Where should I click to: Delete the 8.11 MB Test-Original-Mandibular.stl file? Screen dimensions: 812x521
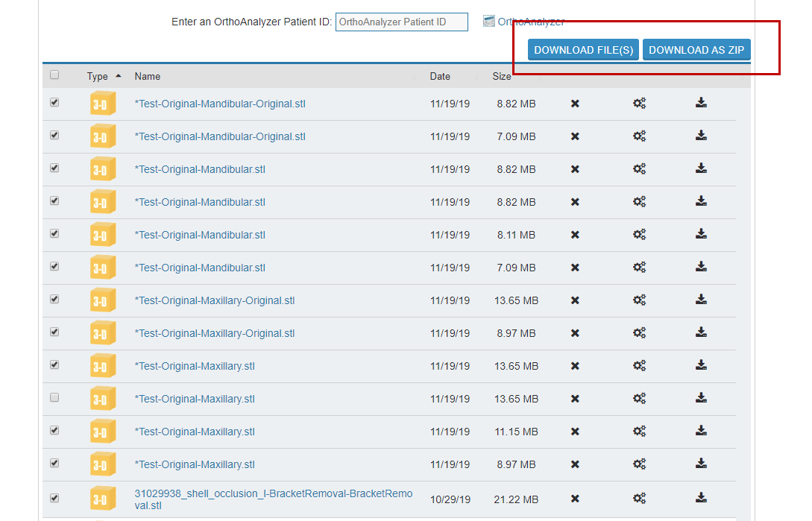[x=575, y=235]
